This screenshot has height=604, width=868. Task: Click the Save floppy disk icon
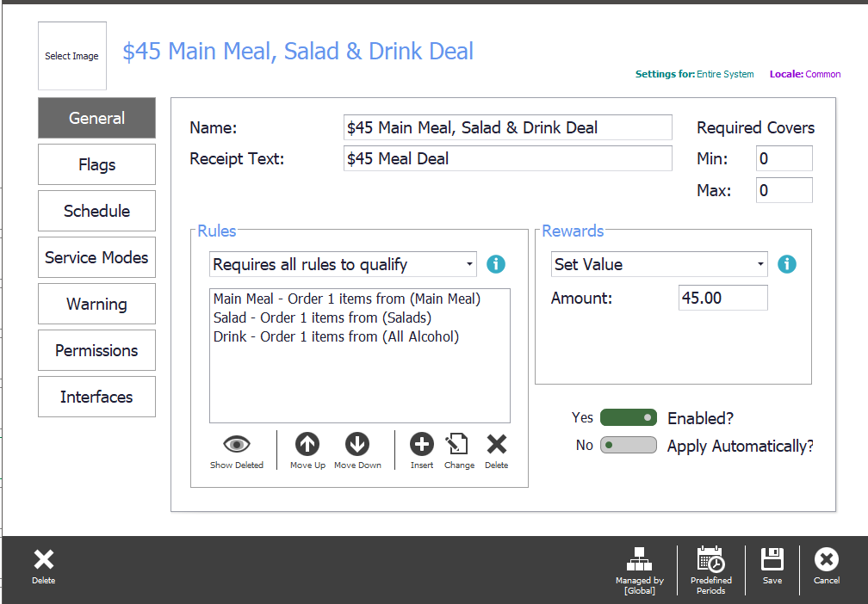tap(772, 559)
